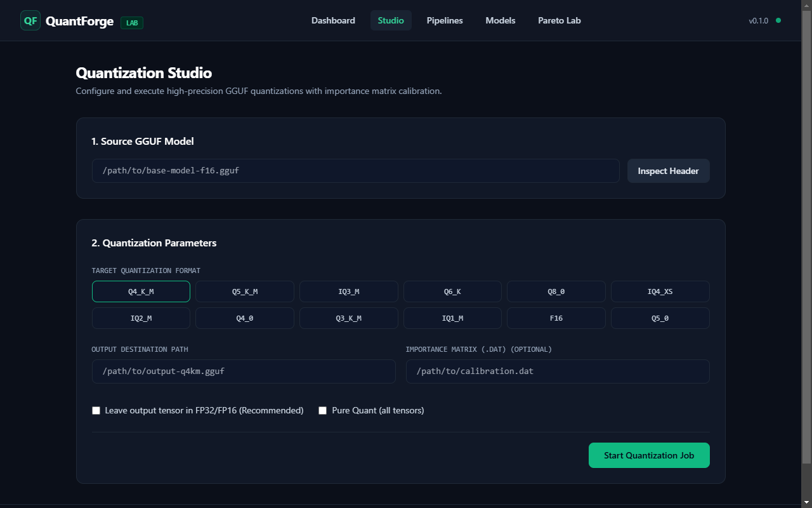Image resolution: width=812 pixels, height=508 pixels.
Task: Click the Quantization Studio heading
Action: coord(144,73)
